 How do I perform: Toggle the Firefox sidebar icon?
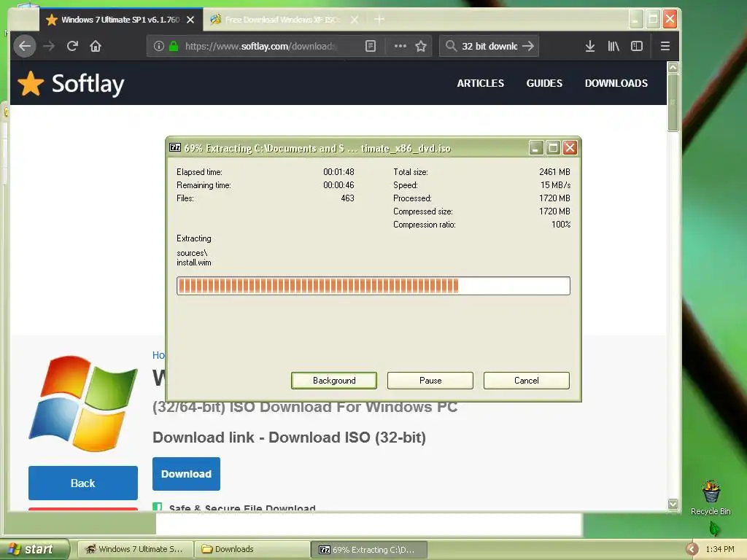click(636, 46)
